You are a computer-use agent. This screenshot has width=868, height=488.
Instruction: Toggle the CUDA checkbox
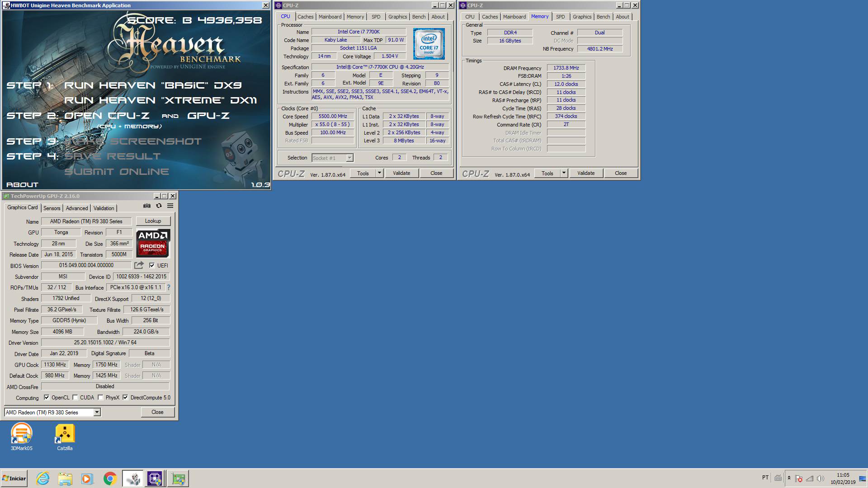coord(75,398)
